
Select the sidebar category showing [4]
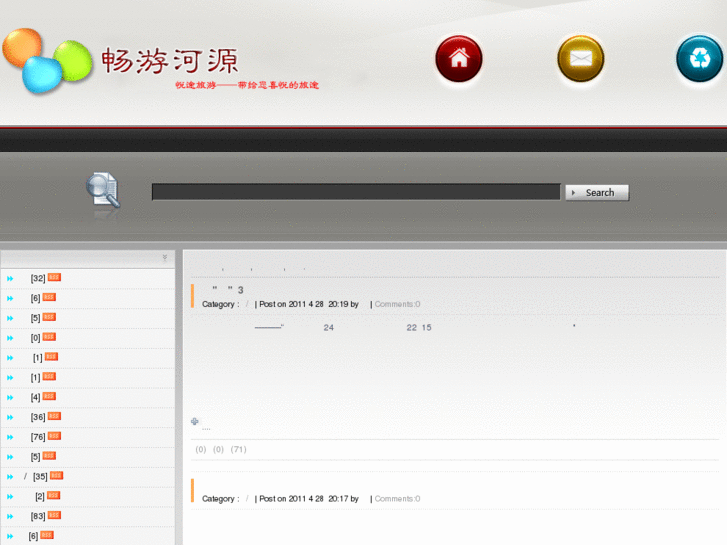[x=35, y=397]
